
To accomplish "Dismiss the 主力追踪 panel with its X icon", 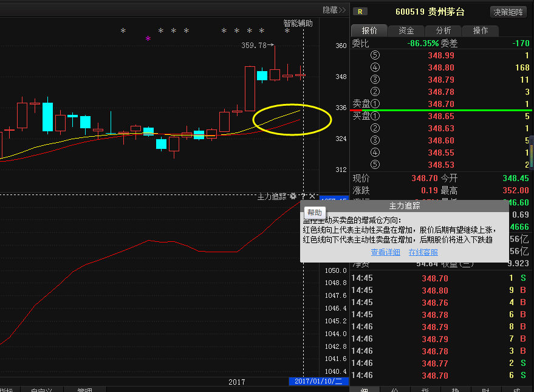I will [x=312, y=196].
